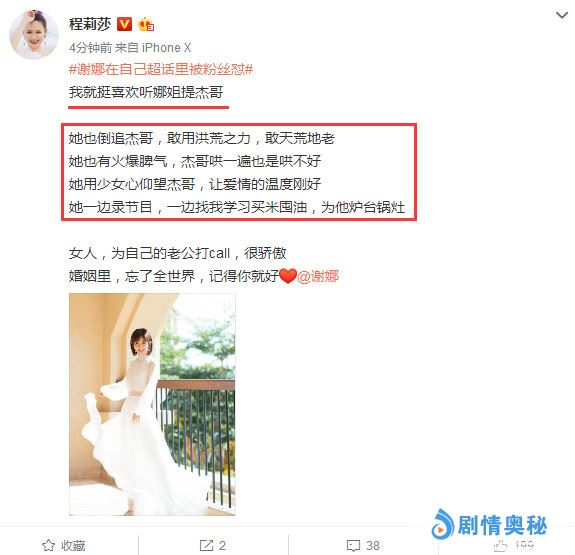The width and height of the screenshot is (575, 555).
Task: Click the 剧情奥秘 watermark logo
Action: coord(489,525)
